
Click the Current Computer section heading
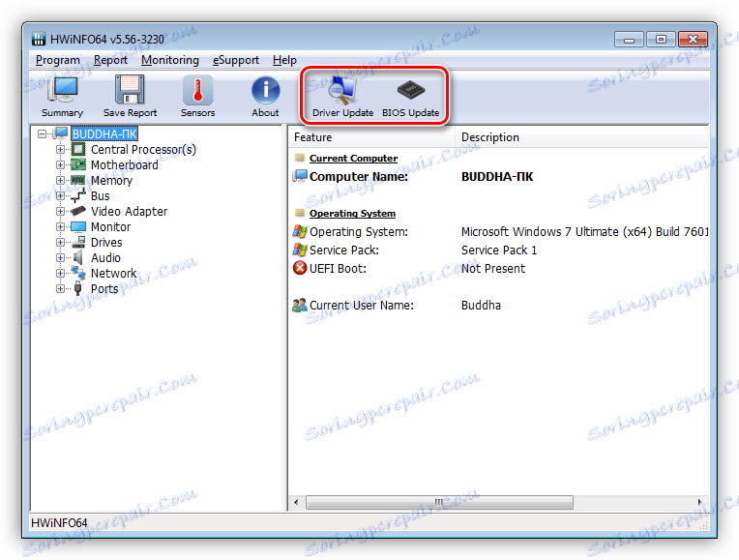[353, 159]
